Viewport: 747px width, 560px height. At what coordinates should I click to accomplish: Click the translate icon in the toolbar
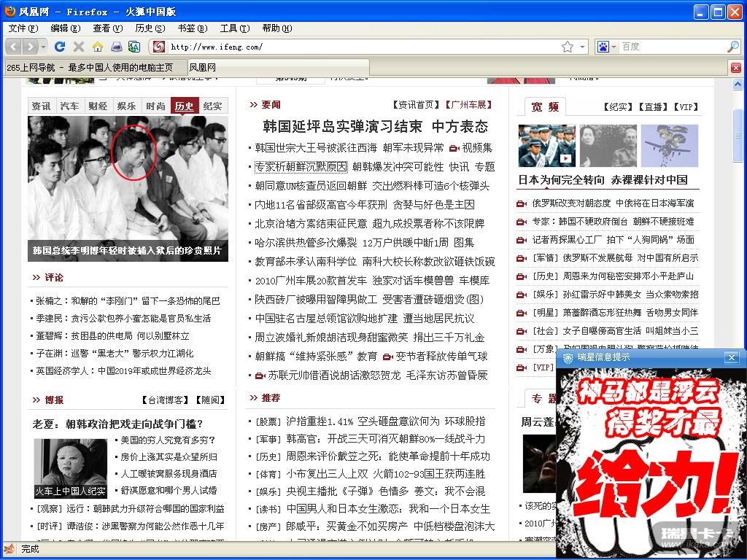[x=134, y=47]
